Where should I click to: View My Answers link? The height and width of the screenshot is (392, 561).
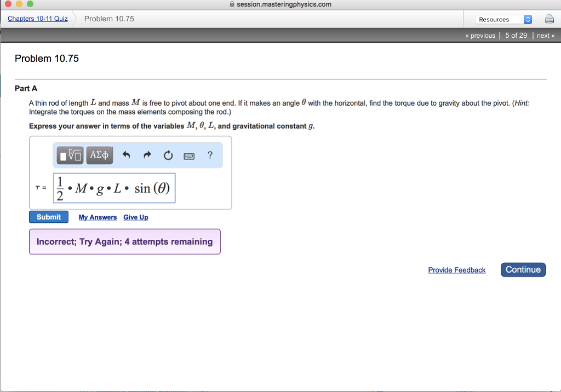coord(98,217)
